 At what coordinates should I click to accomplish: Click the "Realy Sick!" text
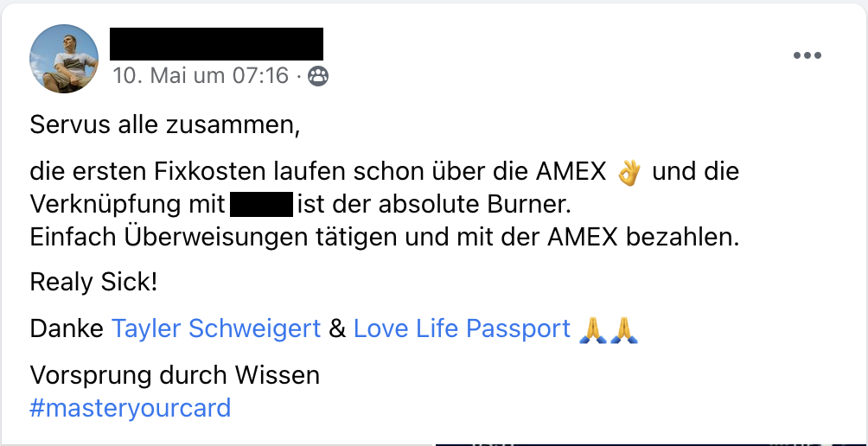pos(93,283)
